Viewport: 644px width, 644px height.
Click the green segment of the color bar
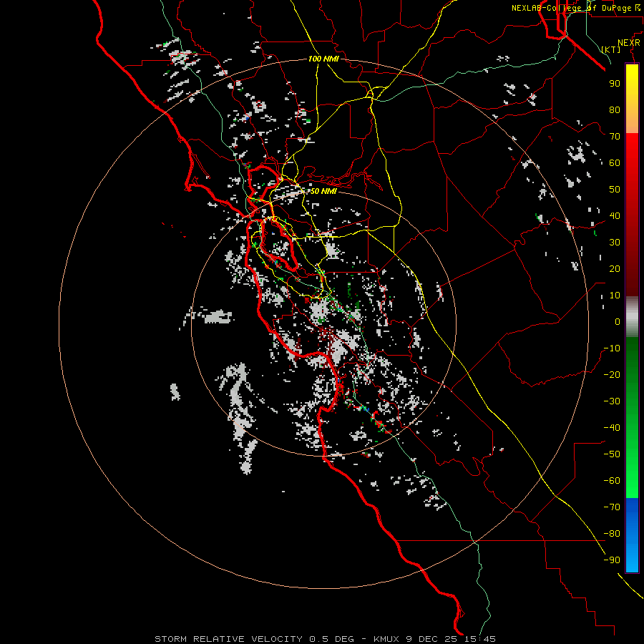coord(632,418)
